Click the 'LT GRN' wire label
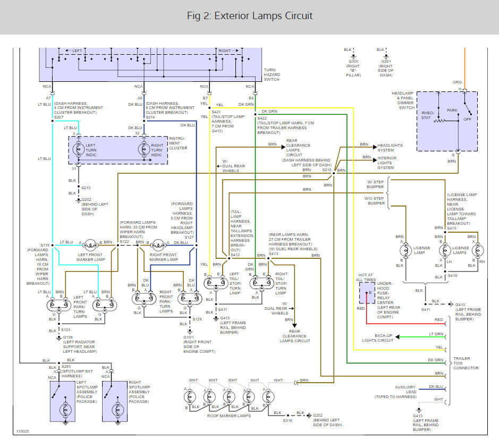The width and height of the screenshot is (499, 448). click(436, 334)
